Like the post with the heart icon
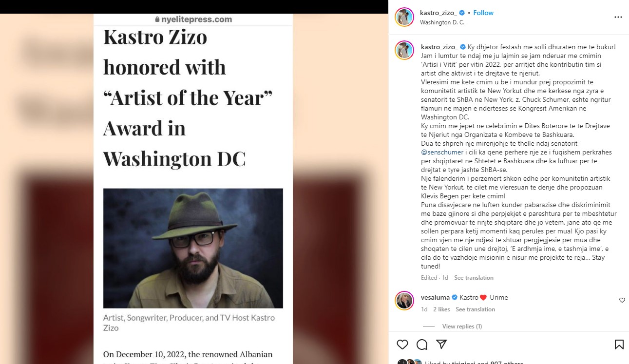The height and width of the screenshot is (364, 629). coord(402,345)
